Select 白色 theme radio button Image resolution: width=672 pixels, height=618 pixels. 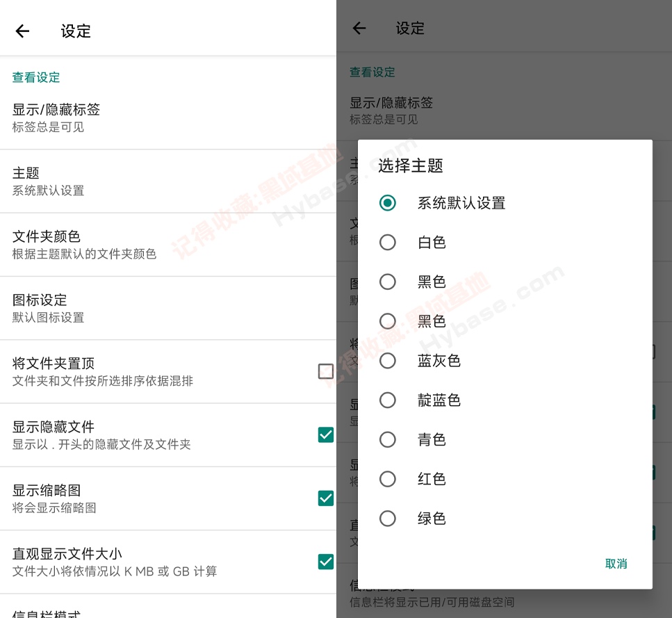point(388,242)
